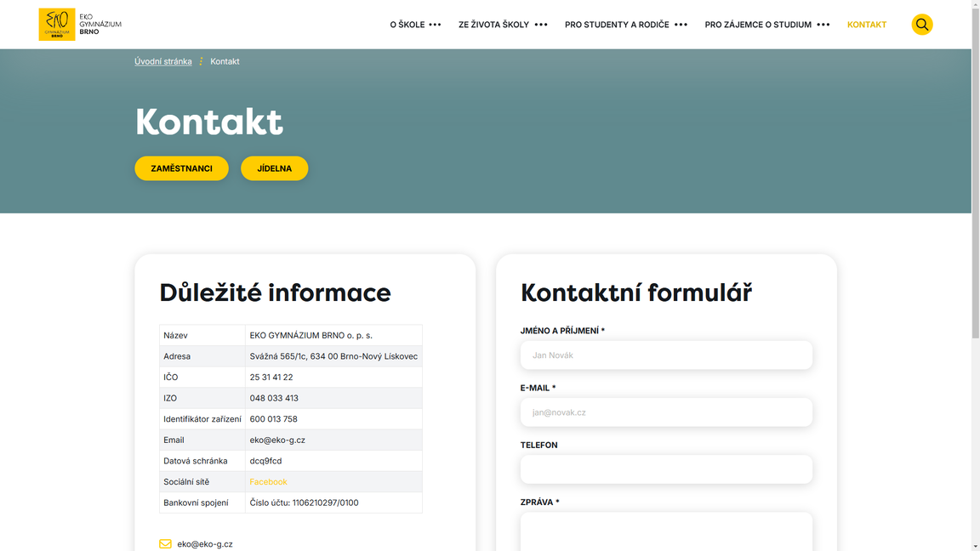Click the EKO Gymnázium Brno logo
980x551 pixels.
point(79,24)
